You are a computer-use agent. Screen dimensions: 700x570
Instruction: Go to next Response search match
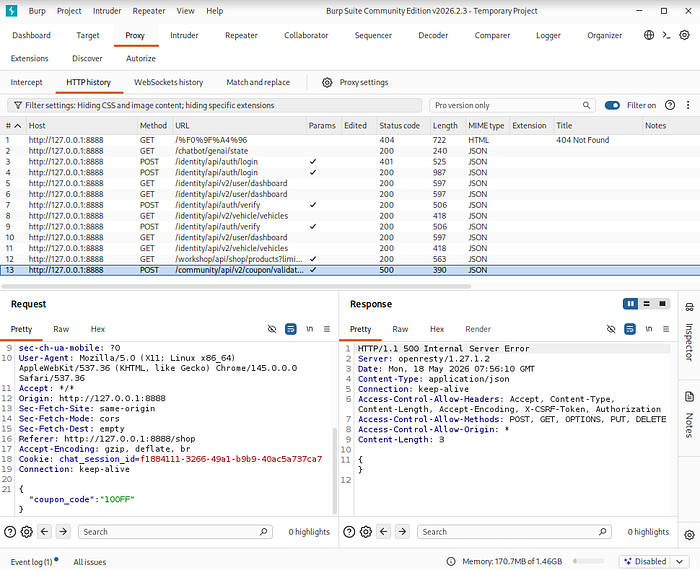402,532
